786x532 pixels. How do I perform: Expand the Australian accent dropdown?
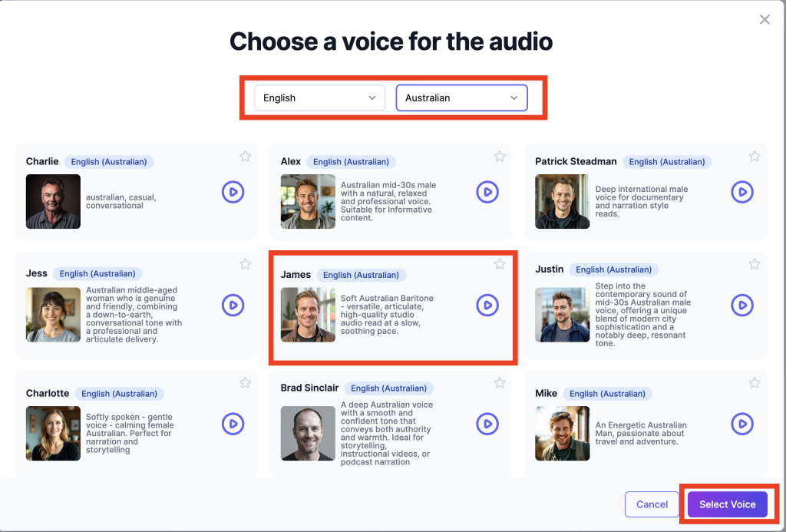click(461, 98)
